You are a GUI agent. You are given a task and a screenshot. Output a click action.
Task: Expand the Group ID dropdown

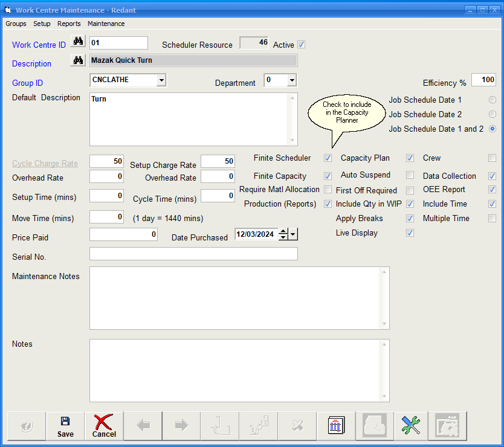click(x=161, y=80)
